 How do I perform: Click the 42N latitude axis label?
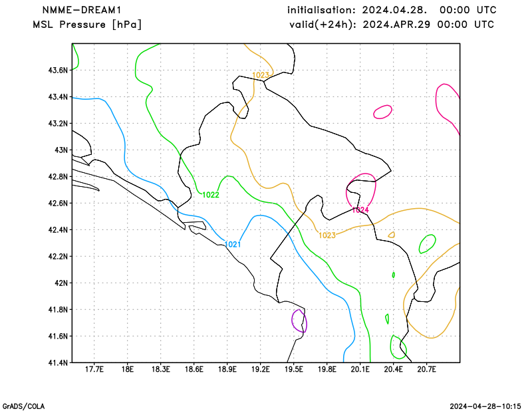(61, 283)
